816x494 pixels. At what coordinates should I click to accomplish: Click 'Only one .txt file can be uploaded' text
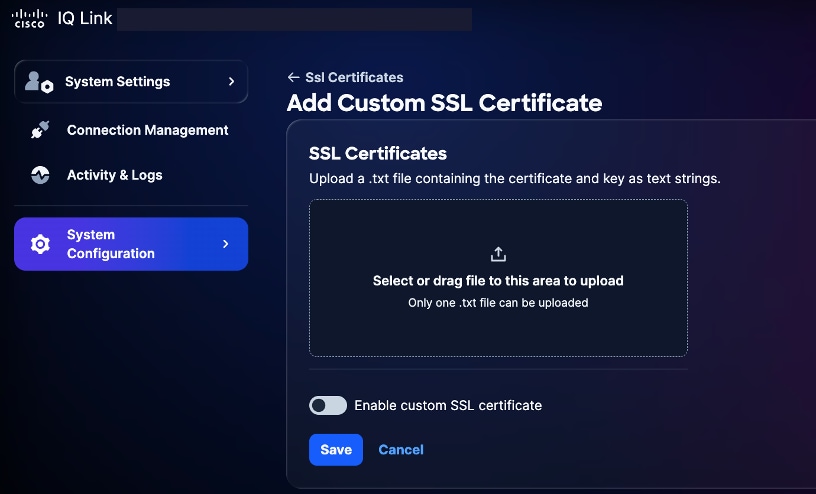point(498,303)
